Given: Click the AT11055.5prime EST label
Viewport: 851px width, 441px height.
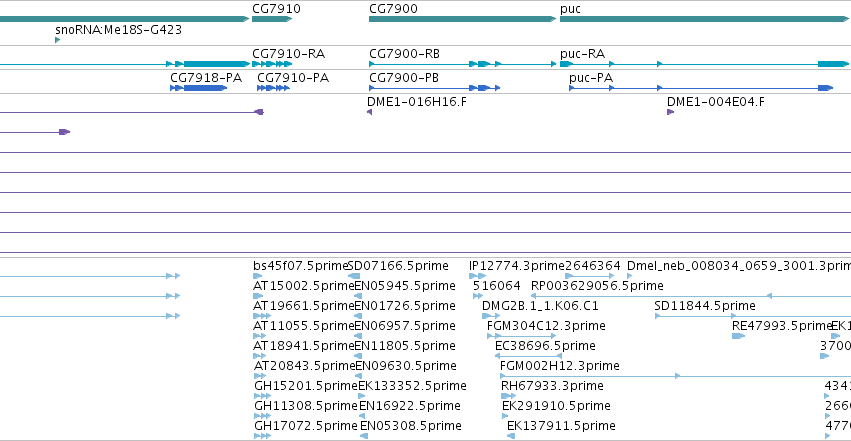Looking at the screenshot, I should [304, 326].
